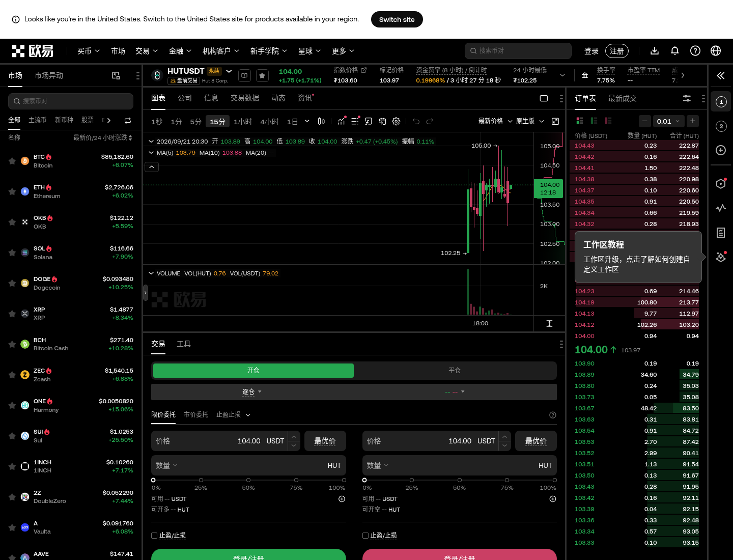Image resolution: width=733 pixels, height=560 pixels.
Task: Open order book display settings icon
Action: tap(687, 98)
